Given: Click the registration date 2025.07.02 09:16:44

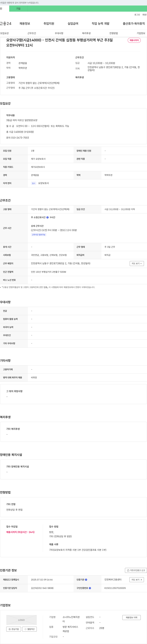Looking at the screenshot, I should tap(42, 580).
